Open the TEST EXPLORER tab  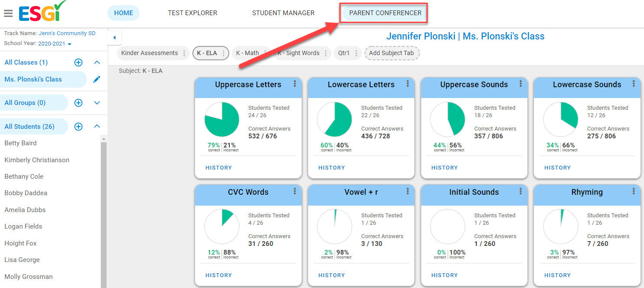[x=192, y=13]
